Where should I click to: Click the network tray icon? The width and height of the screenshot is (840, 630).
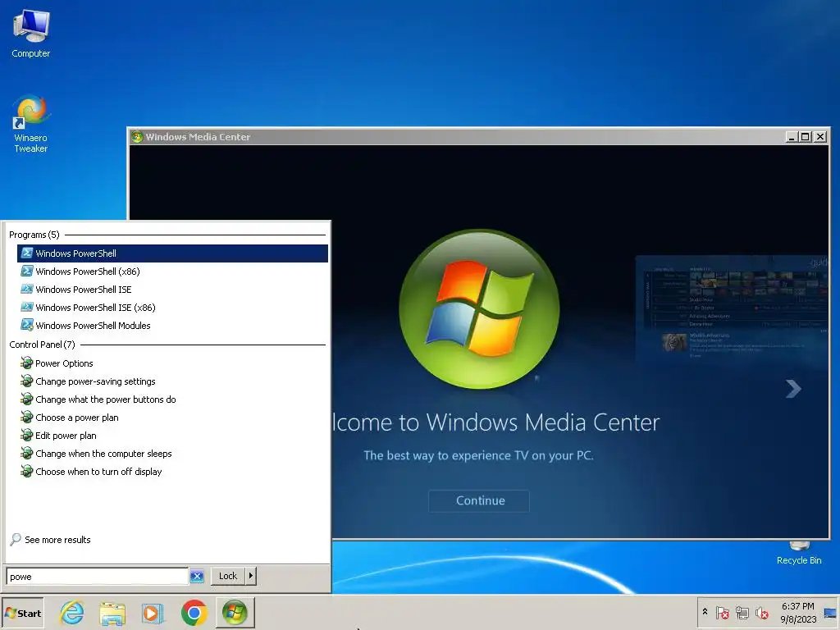tap(742, 613)
